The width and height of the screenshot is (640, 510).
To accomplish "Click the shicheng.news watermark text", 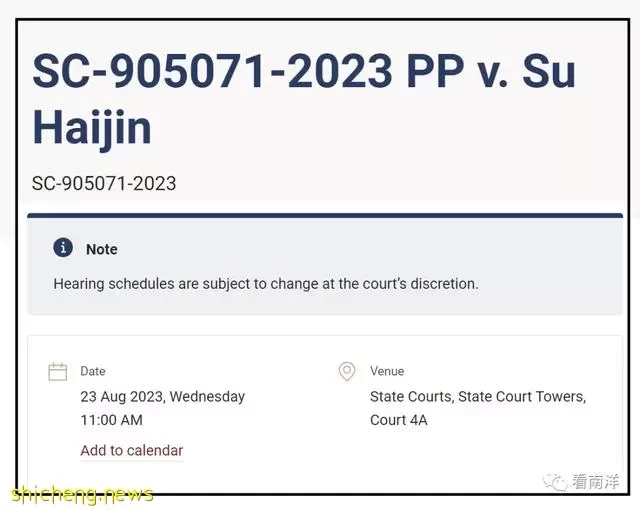I will 82,494.
